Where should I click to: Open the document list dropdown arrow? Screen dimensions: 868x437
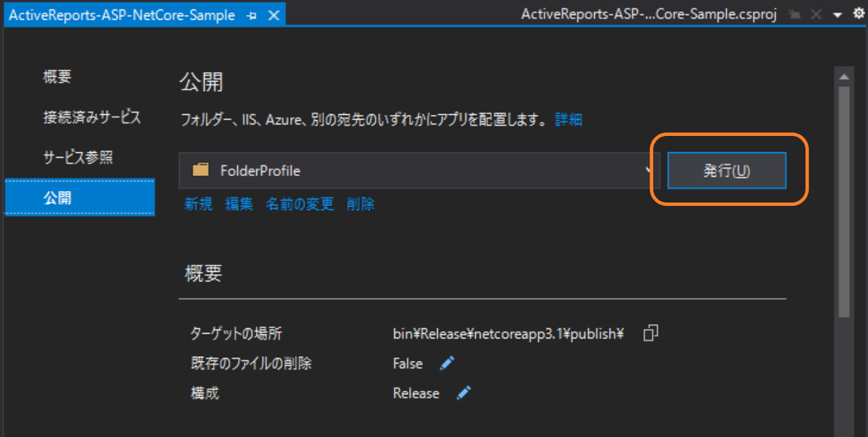tap(838, 15)
